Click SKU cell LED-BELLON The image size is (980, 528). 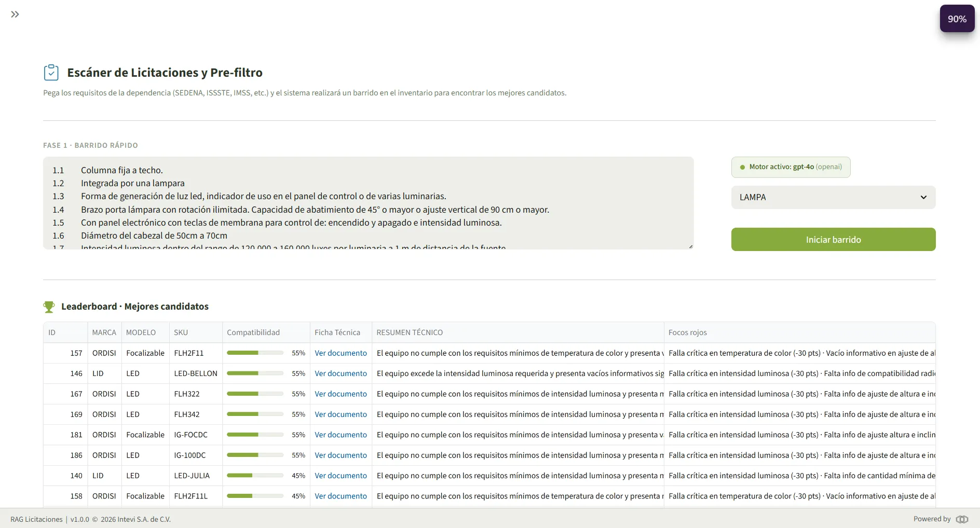tap(196, 373)
